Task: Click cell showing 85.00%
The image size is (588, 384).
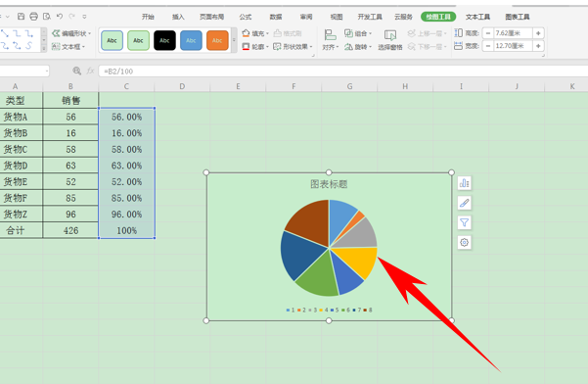Action: tap(127, 198)
